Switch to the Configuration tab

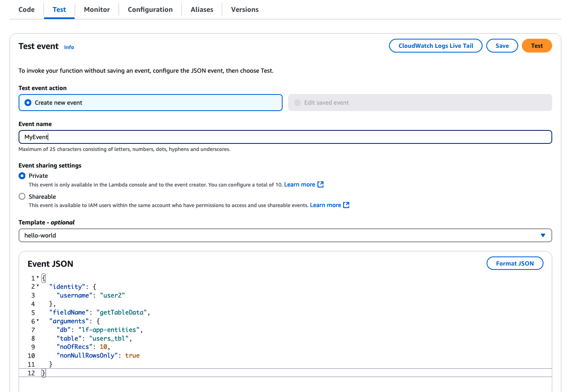(150, 9)
